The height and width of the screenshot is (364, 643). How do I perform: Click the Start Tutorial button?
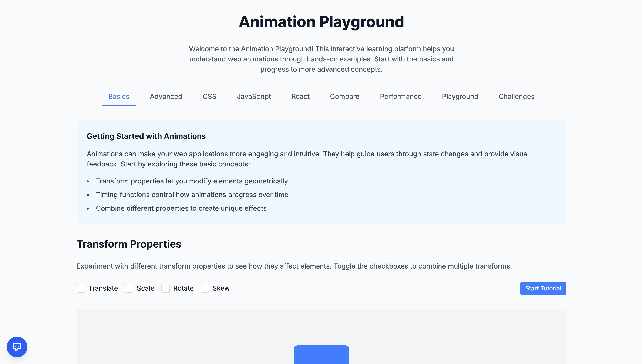pos(543,288)
